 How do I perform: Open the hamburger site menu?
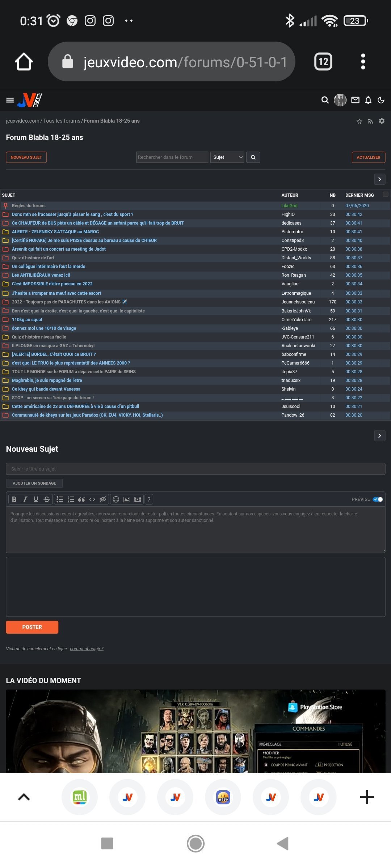click(x=10, y=100)
